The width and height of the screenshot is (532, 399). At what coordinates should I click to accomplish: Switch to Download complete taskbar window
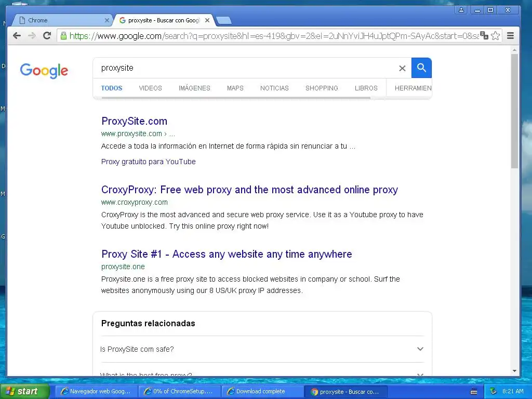coord(262,391)
